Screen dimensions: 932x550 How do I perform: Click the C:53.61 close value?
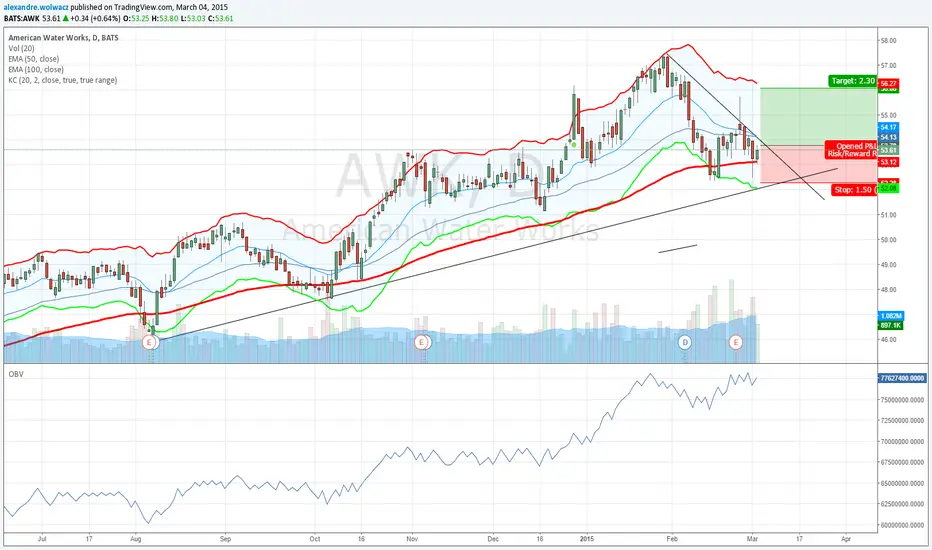coord(221,18)
